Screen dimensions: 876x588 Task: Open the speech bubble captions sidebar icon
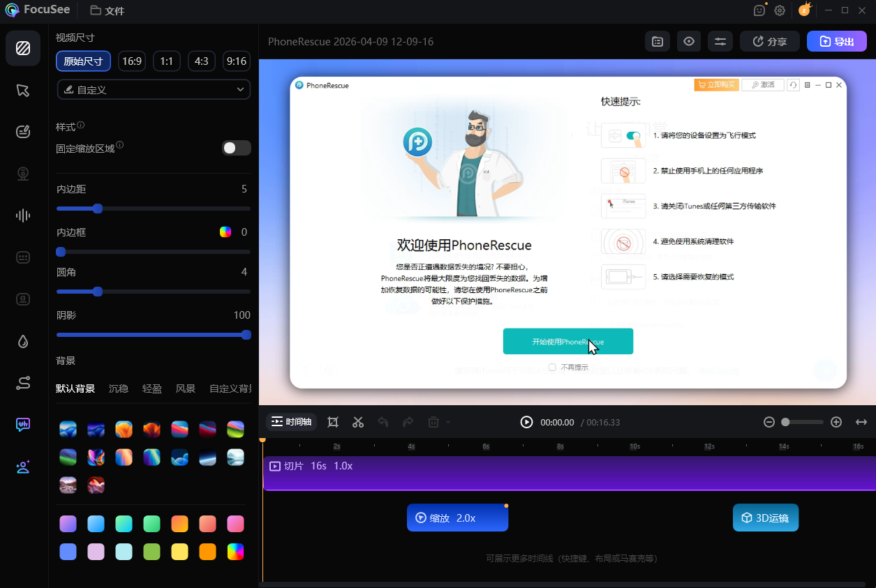coord(23,425)
